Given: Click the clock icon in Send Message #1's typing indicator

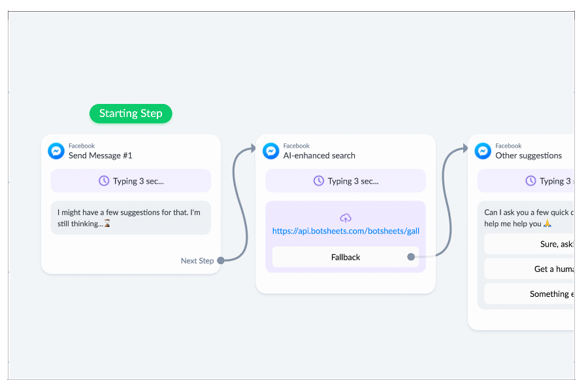Looking at the screenshot, I should pos(103,180).
